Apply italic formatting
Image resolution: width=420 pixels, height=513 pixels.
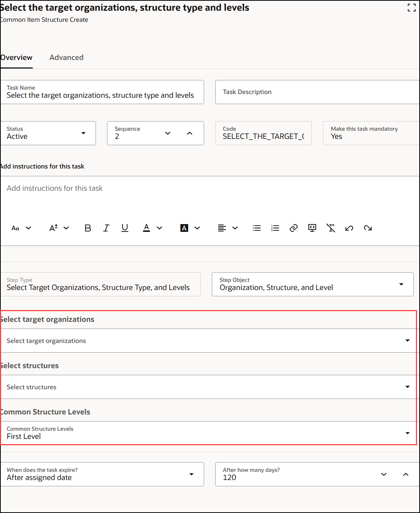pyautogui.click(x=106, y=228)
